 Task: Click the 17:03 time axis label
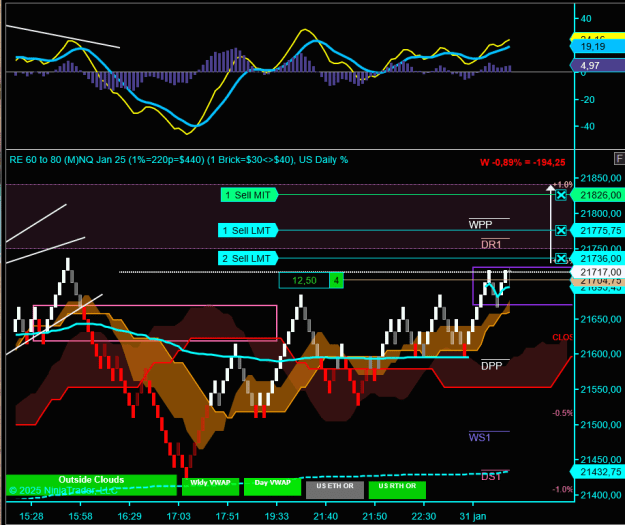[x=178, y=516]
